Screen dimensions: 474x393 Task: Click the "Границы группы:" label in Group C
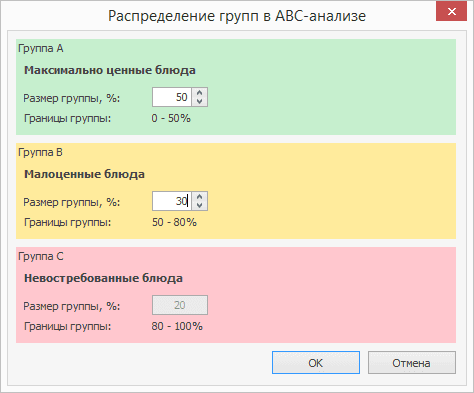click(67, 326)
